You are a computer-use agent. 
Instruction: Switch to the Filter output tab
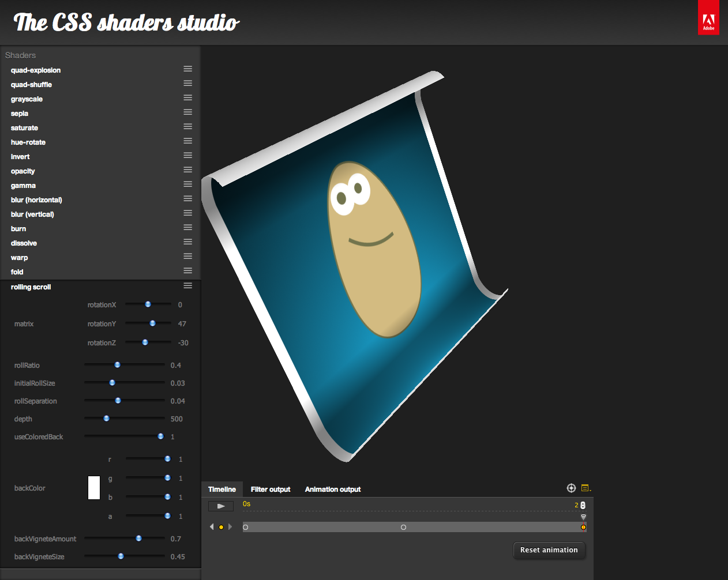pos(270,489)
